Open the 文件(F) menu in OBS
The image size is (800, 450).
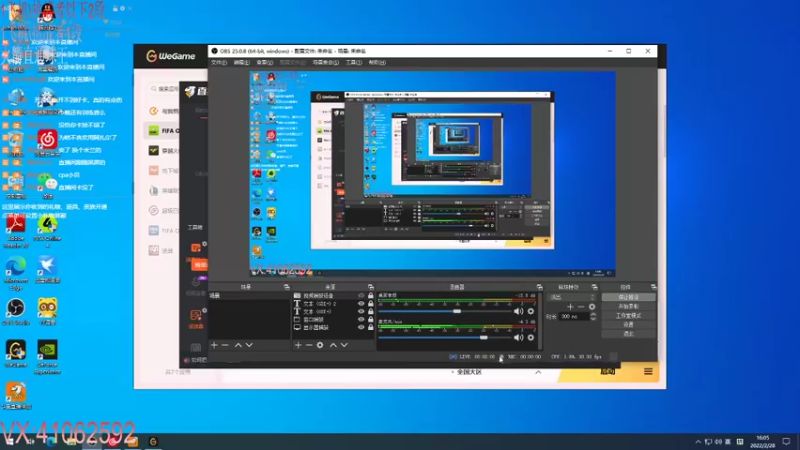[219, 63]
